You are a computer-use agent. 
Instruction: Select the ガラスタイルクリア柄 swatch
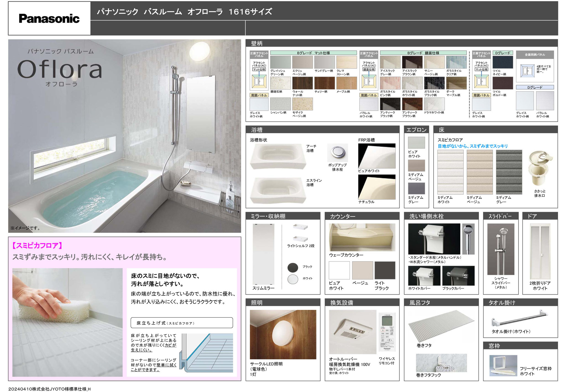click(456, 62)
